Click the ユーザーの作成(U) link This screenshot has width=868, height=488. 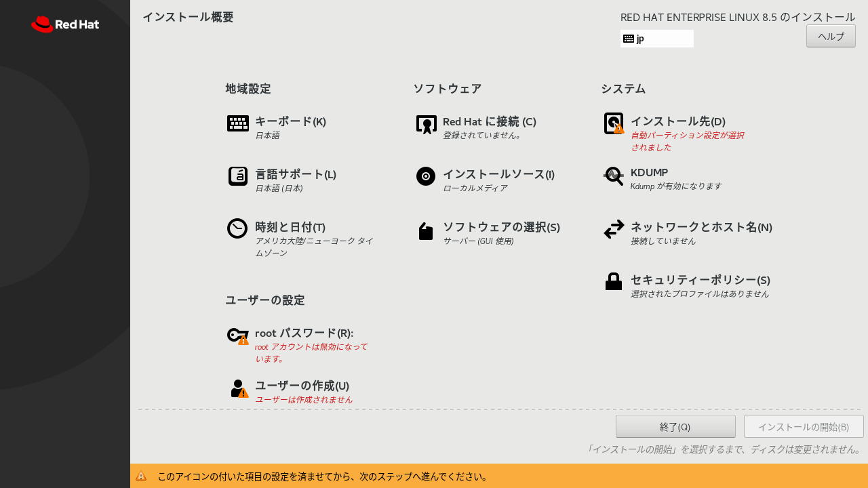tap(300, 385)
